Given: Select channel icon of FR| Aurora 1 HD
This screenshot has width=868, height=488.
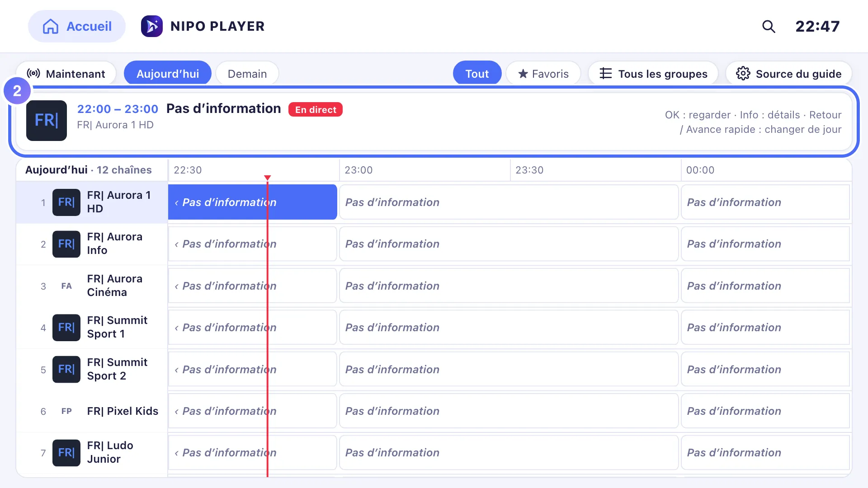Looking at the screenshot, I should pyautogui.click(x=66, y=202).
